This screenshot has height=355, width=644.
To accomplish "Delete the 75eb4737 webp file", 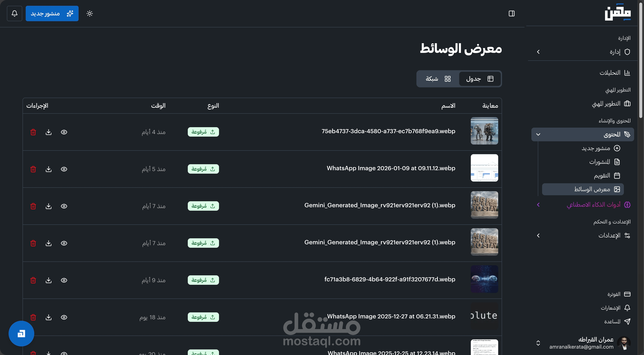I will pos(33,132).
